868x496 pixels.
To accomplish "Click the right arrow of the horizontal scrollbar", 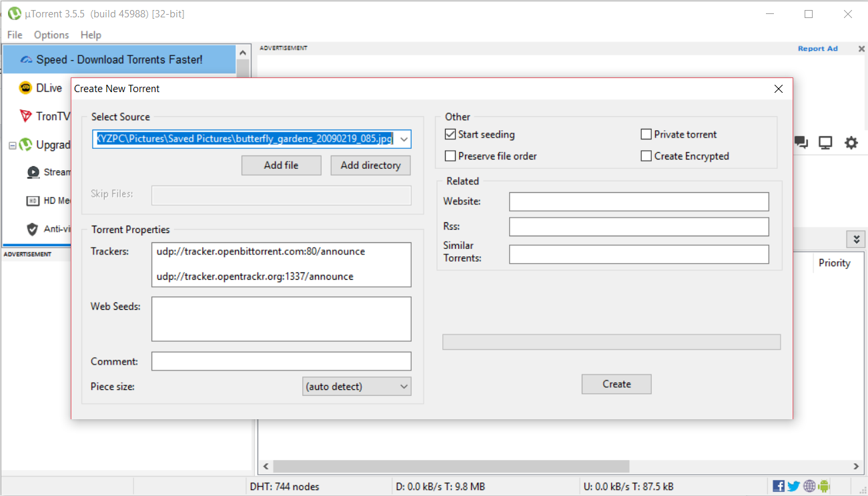I will coord(857,466).
